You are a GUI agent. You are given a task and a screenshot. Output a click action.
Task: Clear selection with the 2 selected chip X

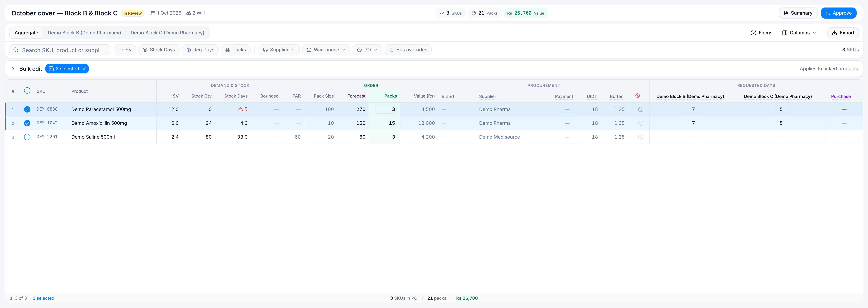[x=84, y=69]
